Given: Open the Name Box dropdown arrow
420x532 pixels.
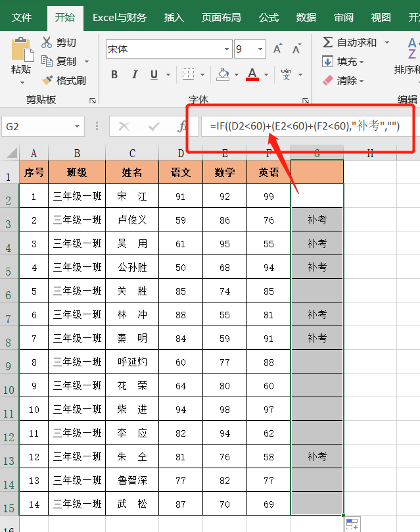Looking at the screenshot, I should pos(78,126).
